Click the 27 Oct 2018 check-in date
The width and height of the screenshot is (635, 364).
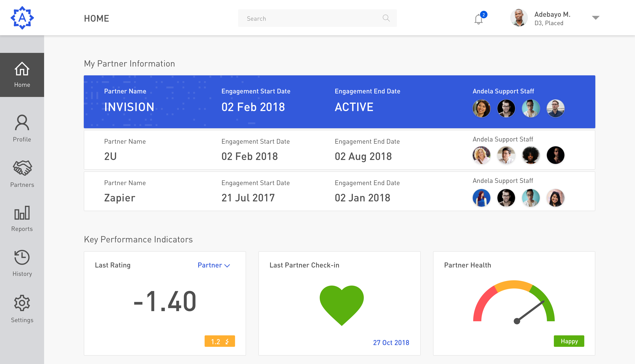click(x=391, y=342)
